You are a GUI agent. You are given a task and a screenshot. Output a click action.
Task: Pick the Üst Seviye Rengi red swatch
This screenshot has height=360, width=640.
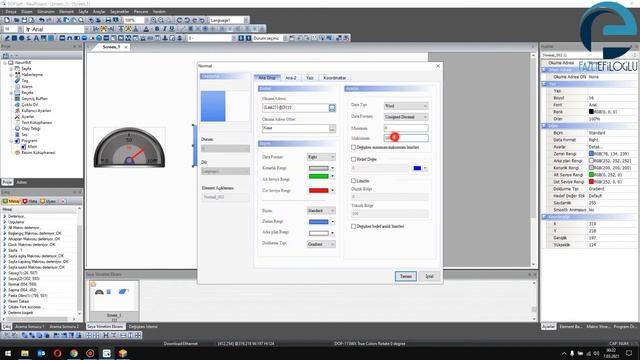(319, 191)
